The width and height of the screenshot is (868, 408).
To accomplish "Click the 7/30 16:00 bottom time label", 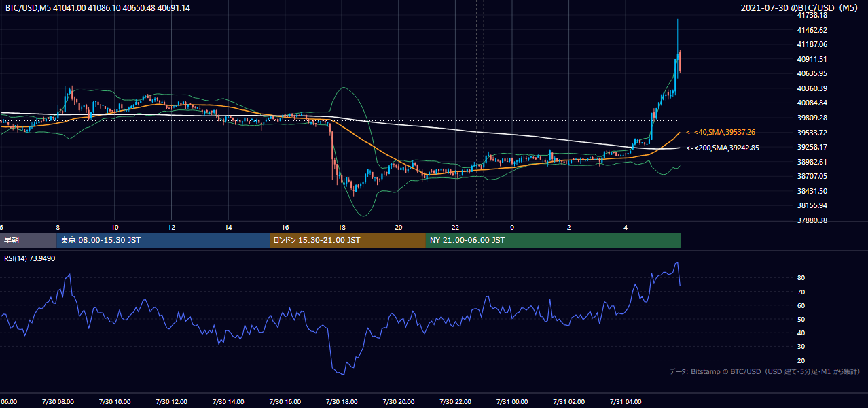I will click(x=285, y=402).
